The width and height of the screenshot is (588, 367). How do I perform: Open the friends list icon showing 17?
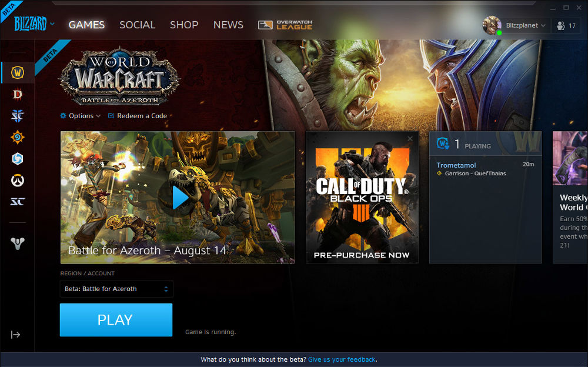566,26
